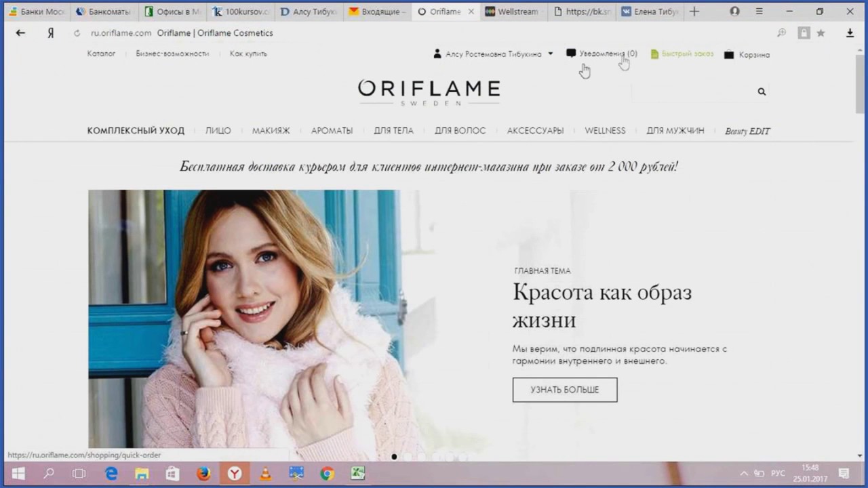The image size is (868, 488).
Task: Click the Yandex Browser taskbar icon
Action: pyautogui.click(x=234, y=474)
